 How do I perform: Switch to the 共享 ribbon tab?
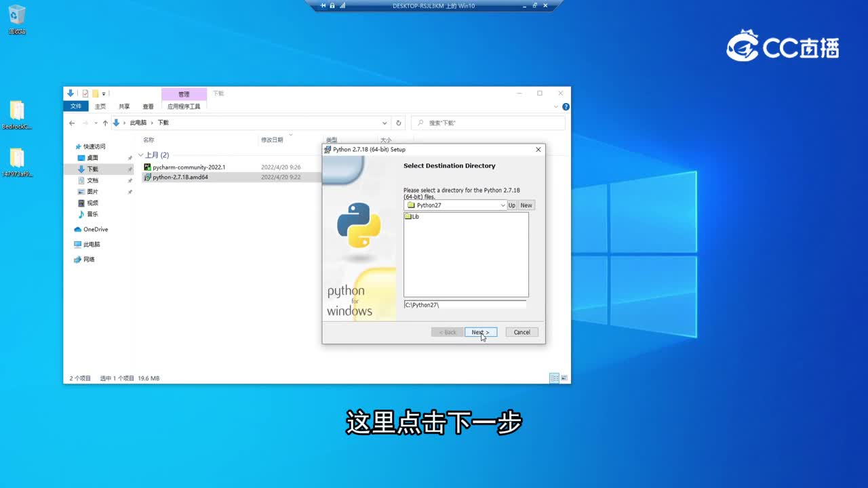[124, 106]
